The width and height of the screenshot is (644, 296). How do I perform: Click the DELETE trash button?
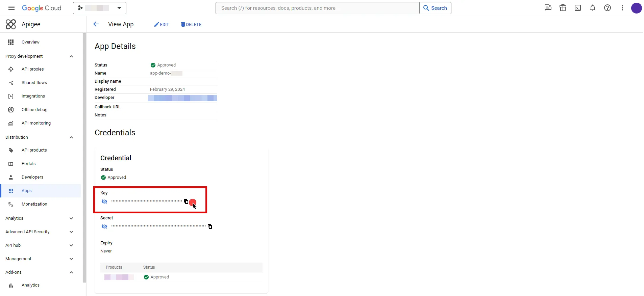coord(191,24)
